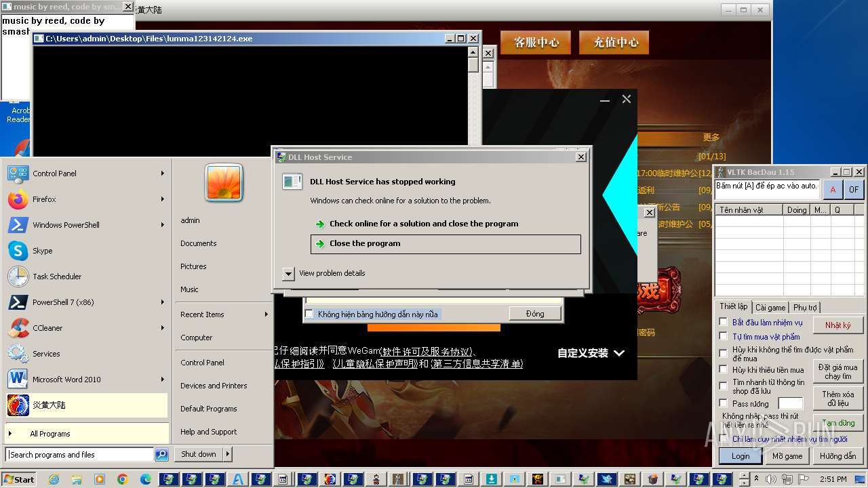Image resolution: width=868 pixels, height=488 pixels.
Task: Enable 'Bắt đầu làm nhiệm vụ' checkbox
Action: (x=724, y=322)
